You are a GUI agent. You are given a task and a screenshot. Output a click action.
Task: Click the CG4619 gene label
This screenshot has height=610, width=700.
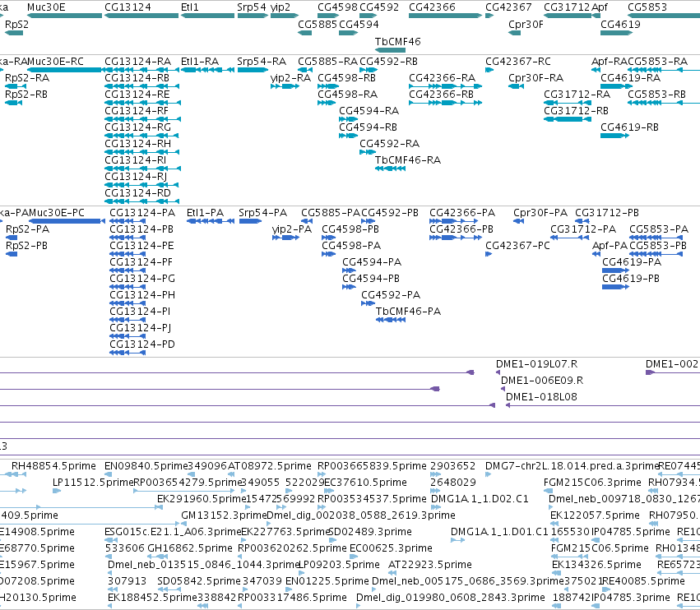620,24
